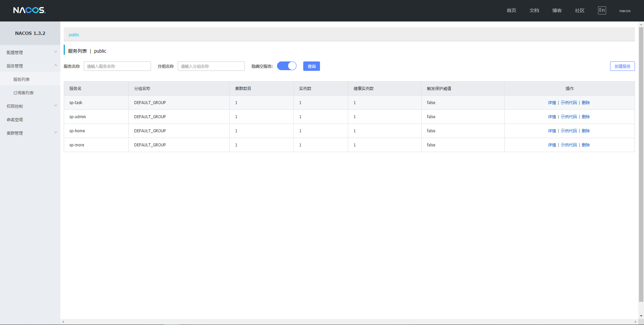The height and width of the screenshot is (325, 644).
Task: Click the horizontal scrollbar left arrow
Action: (63, 322)
